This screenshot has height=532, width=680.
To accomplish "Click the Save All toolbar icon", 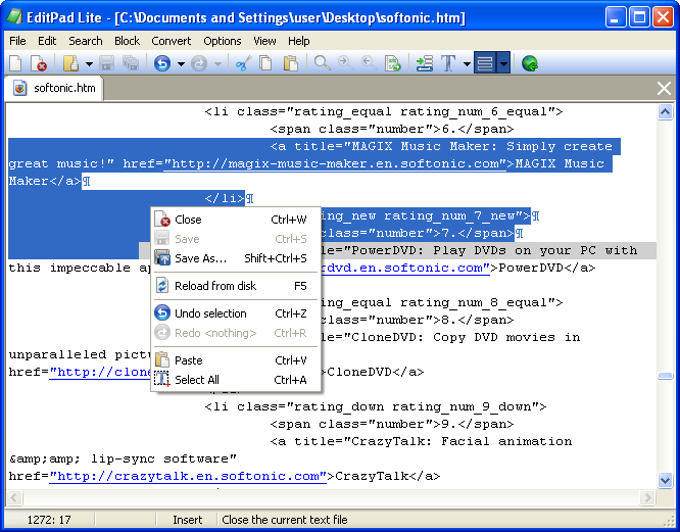I will [x=131, y=64].
